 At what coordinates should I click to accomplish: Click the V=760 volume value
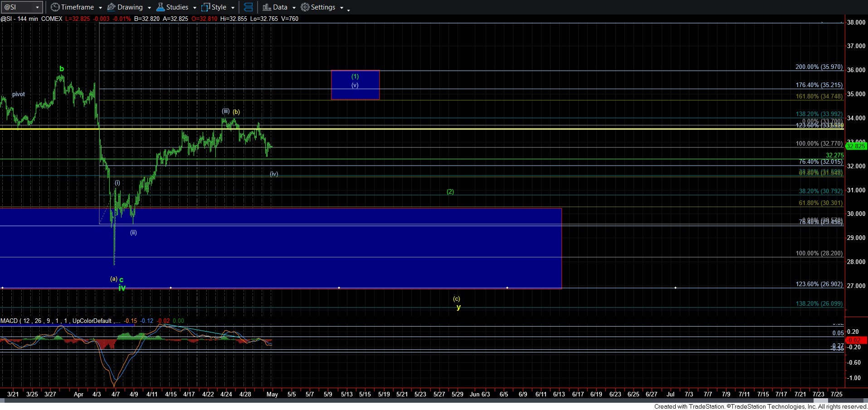289,19
